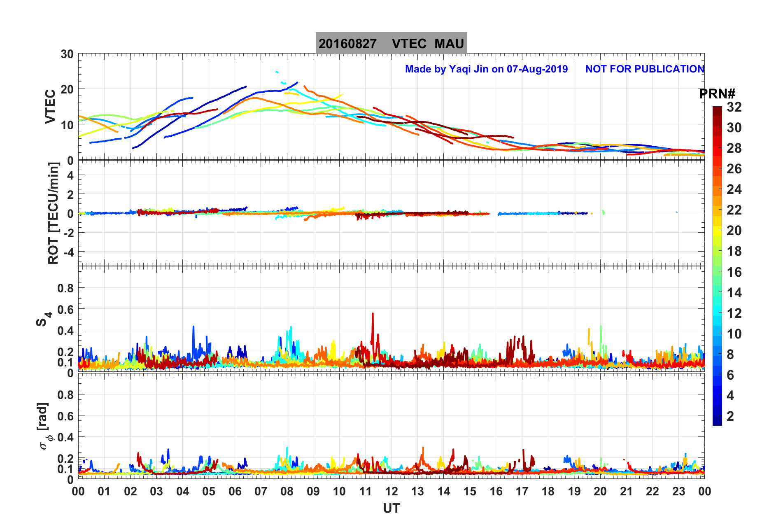This screenshot has height=532, width=783.
Task: Click the 'ROT [TECU/min]' y-axis label
Action: tap(54, 213)
